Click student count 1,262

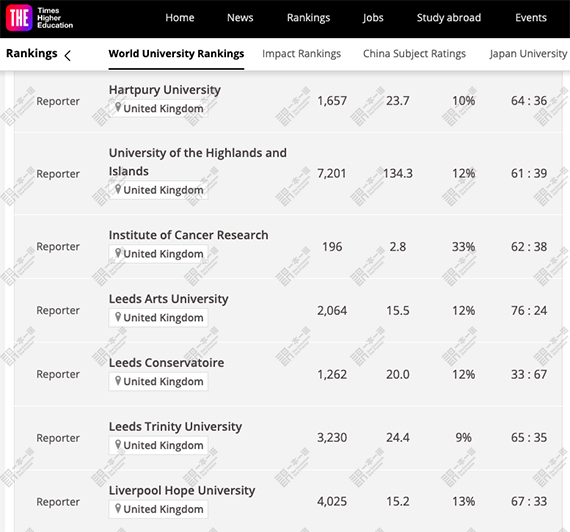(x=332, y=374)
